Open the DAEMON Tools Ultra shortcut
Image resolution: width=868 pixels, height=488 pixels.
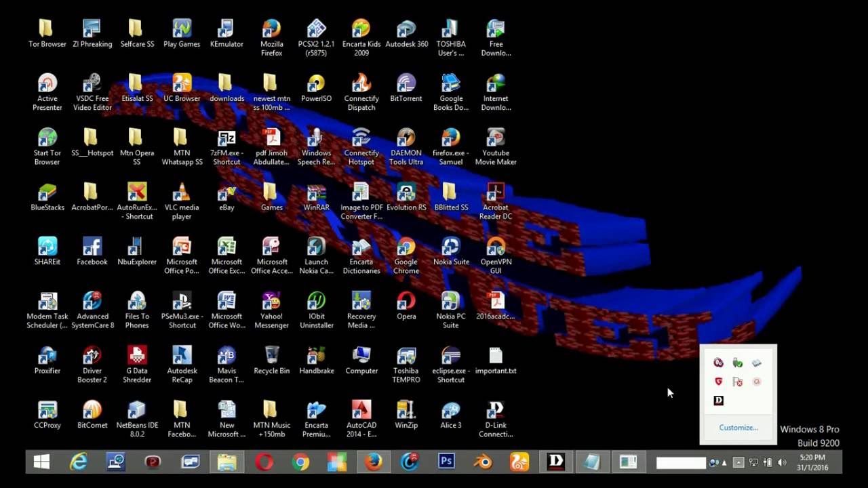coord(406,146)
